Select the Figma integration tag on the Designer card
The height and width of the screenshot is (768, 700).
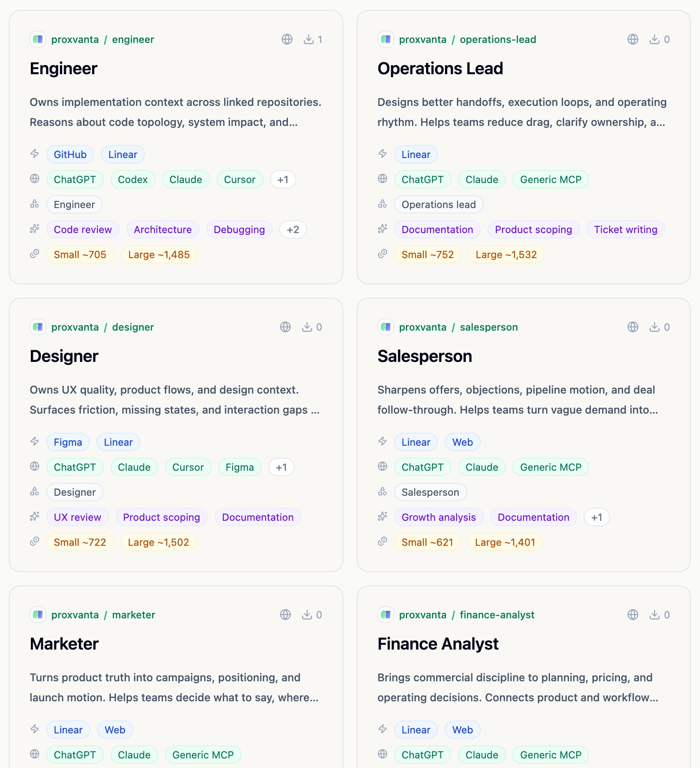click(68, 442)
